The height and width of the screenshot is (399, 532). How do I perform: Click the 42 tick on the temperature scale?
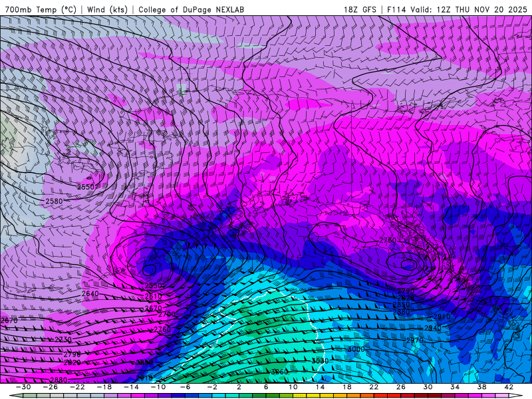pyautogui.click(x=508, y=387)
